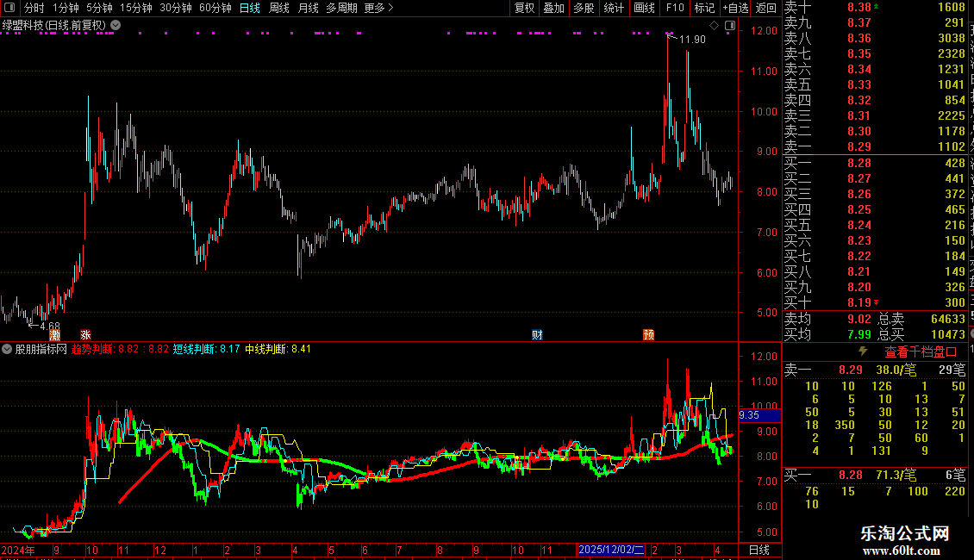Click the 11.90 high price annotation
This screenshot has height=560, width=974.
click(x=692, y=40)
